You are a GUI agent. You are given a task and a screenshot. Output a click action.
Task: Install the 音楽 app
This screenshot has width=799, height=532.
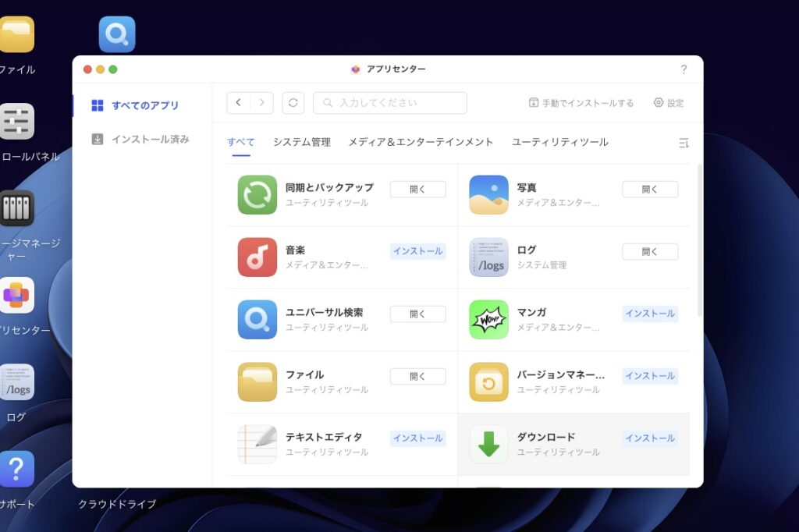coord(417,251)
